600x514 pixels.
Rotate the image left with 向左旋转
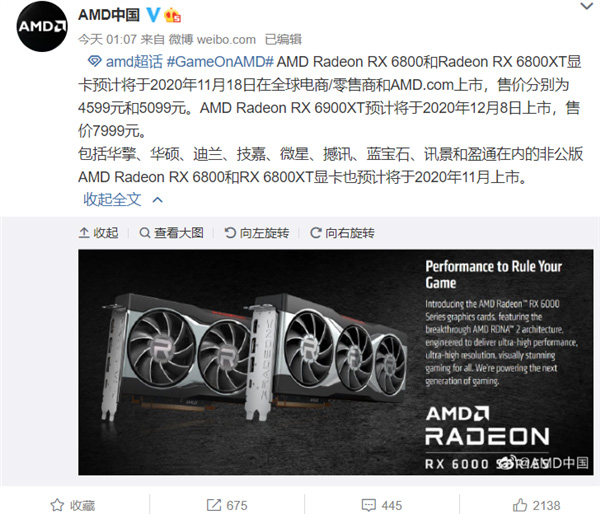click(x=257, y=233)
